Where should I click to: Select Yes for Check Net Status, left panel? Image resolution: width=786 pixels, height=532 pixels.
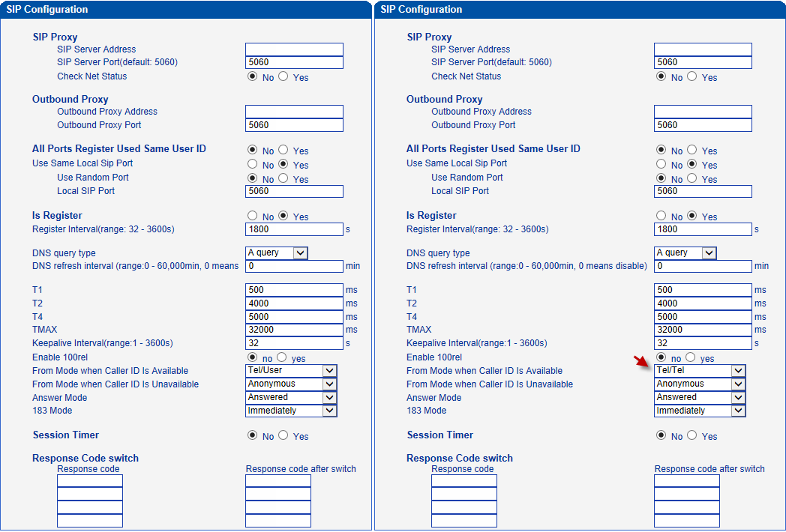(283, 76)
